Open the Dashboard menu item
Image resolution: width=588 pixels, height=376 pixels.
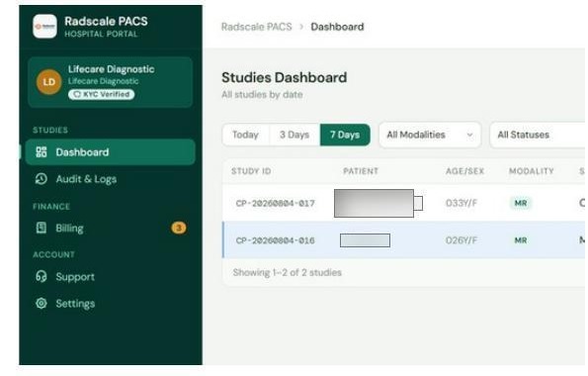click(x=111, y=151)
